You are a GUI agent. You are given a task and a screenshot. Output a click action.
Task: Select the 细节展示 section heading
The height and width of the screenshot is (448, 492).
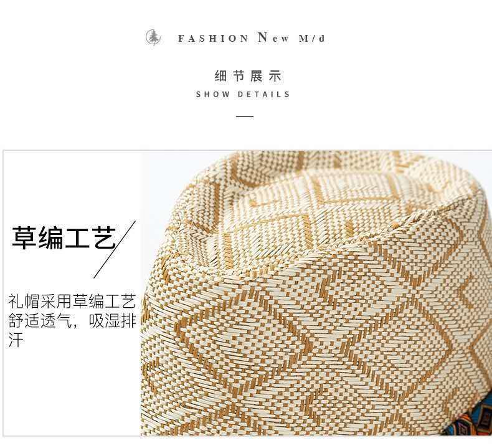[x=248, y=76]
